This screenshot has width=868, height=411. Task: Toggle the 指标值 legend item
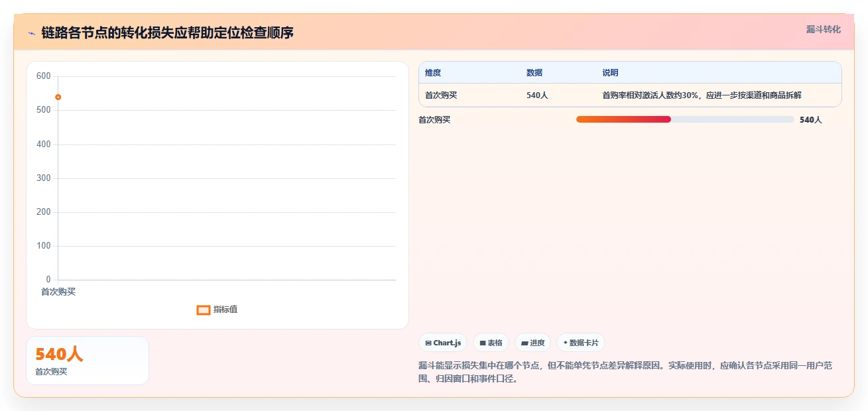(217, 310)
